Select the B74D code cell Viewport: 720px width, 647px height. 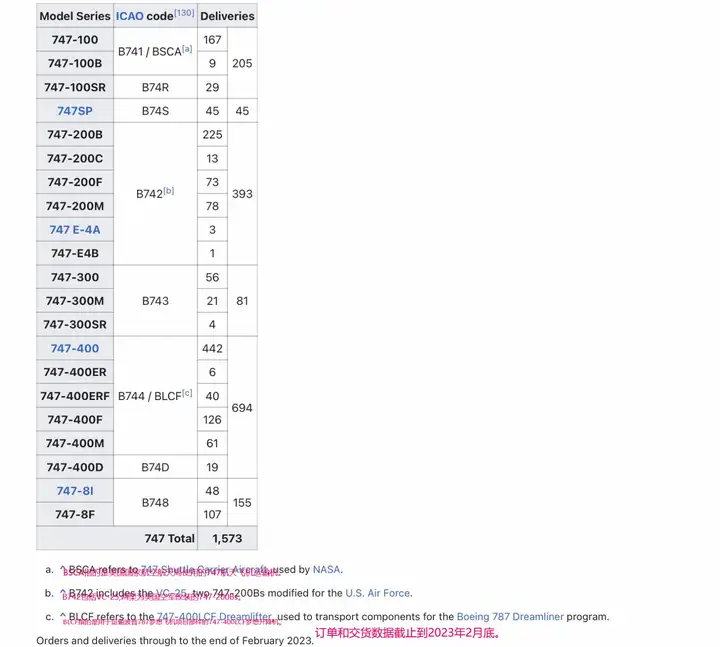(x=155, y=467)
